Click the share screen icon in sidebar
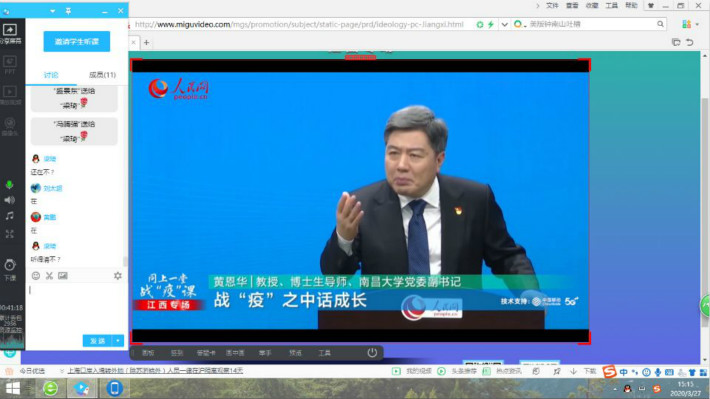This screenshot has width=710, height=399. coord(10,30)
